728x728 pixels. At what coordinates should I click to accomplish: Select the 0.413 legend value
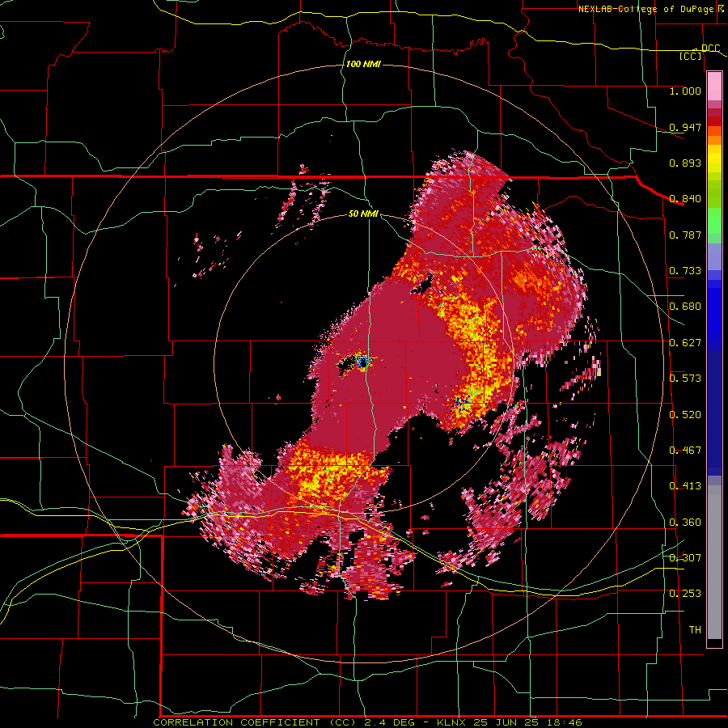pyautogui.click(x=685, y=486)
